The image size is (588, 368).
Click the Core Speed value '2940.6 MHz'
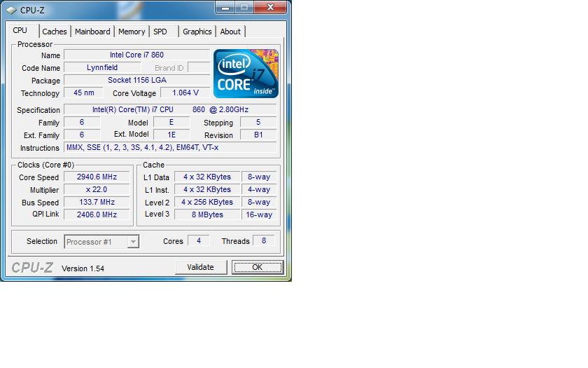[x=97, y=177]
